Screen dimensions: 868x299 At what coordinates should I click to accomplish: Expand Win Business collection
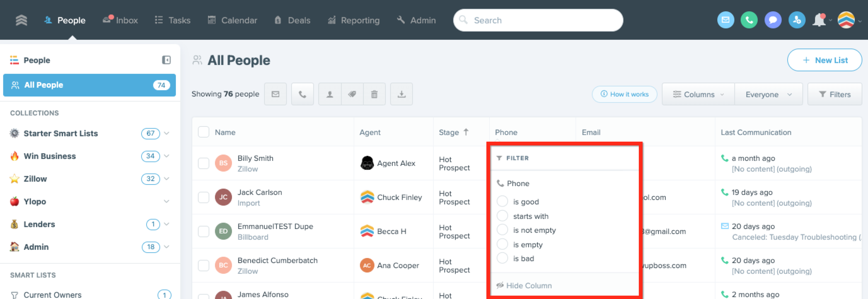pos(166,156)
